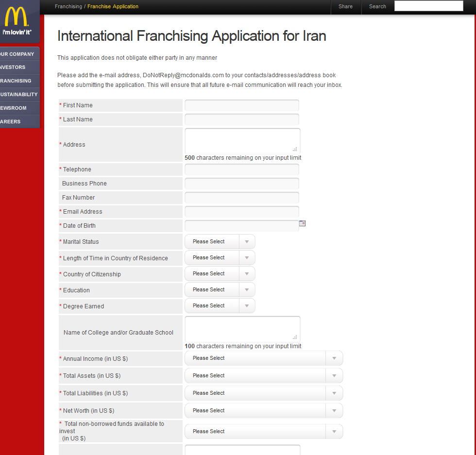Click '500 characters remaining on your input limit'

243,158
